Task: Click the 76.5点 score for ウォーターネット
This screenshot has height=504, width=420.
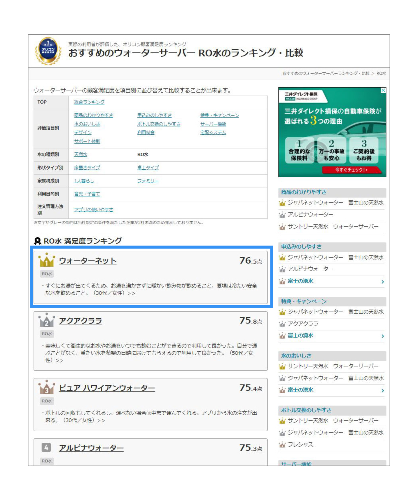Action: pyautogui.click(x=251, y=261)
